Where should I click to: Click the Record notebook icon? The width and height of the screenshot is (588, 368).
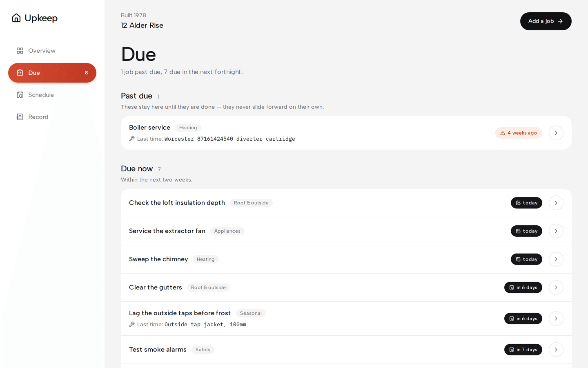pyautogui.click(x=20, y=117)
